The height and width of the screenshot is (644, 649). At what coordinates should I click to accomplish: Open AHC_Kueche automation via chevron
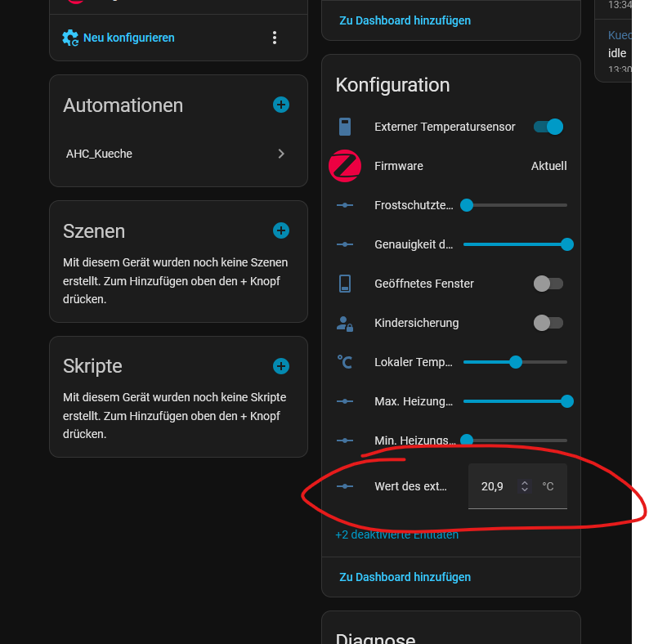(281, 154)
